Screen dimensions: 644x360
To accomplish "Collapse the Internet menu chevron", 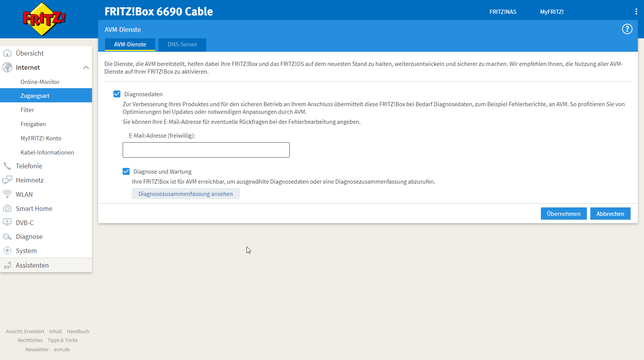I will (x=86, y=67).
